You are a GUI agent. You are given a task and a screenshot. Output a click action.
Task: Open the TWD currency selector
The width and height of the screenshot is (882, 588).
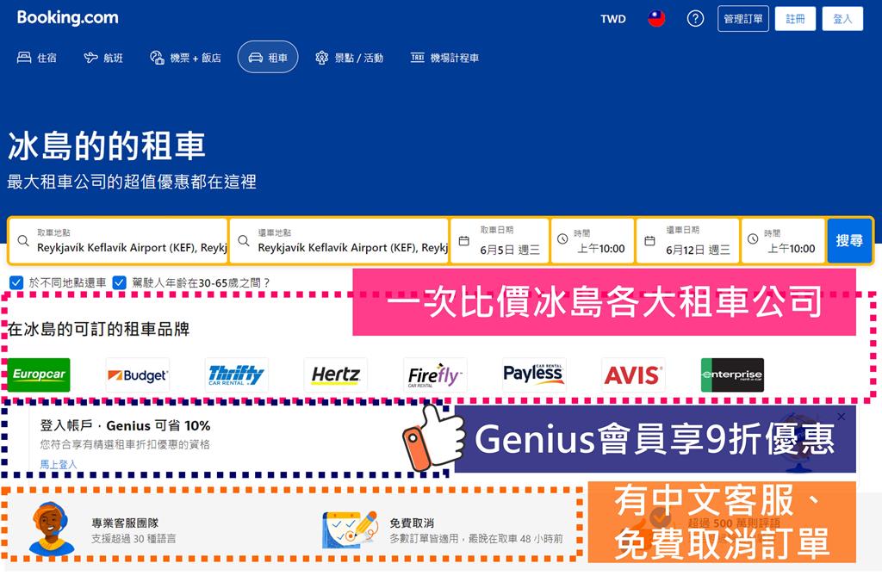pyautogui.click(x=613, y=19)
